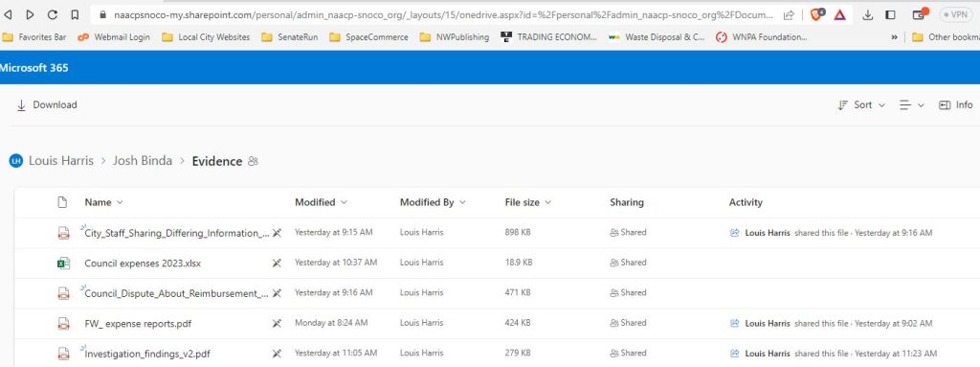Screen dimensions: 980x367
Task: Open Council expenses 2023.xlsx
Action: (143, 264)
